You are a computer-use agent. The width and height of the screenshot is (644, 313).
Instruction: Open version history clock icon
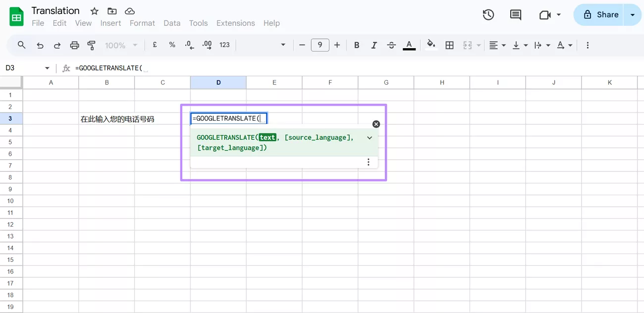coord(488,15)
